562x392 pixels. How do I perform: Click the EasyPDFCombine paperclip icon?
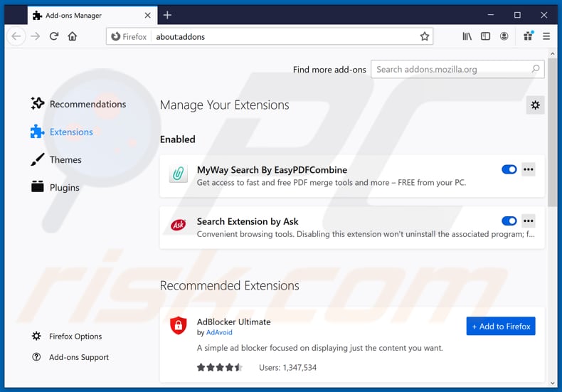coord(178,174)
